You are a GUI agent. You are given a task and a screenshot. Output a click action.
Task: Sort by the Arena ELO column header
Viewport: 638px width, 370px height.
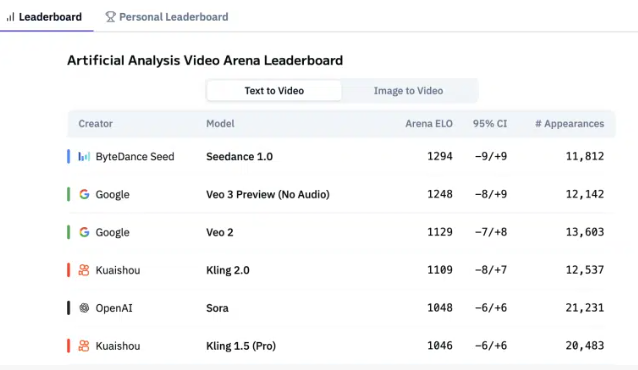click(429, 124)
